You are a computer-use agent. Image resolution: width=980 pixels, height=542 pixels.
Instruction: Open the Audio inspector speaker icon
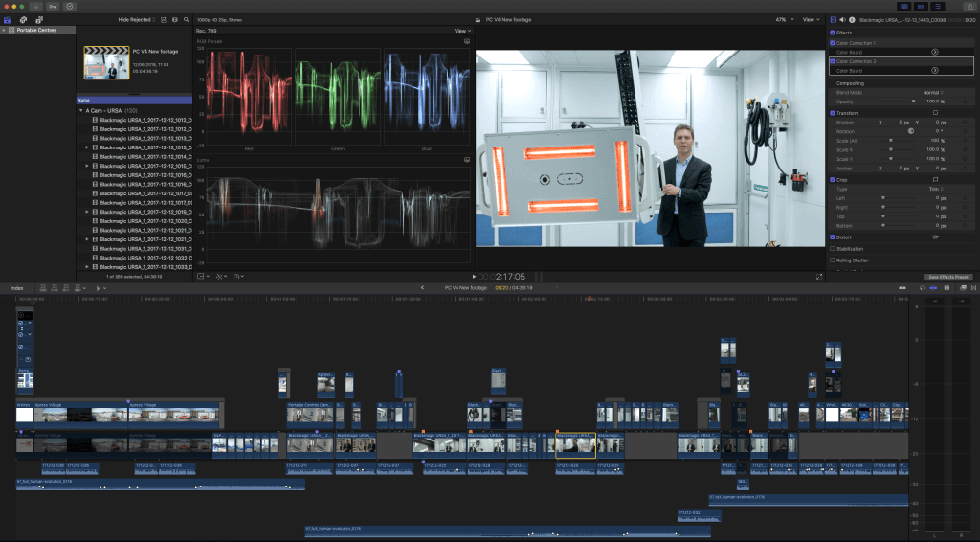(x=841, y=19)
